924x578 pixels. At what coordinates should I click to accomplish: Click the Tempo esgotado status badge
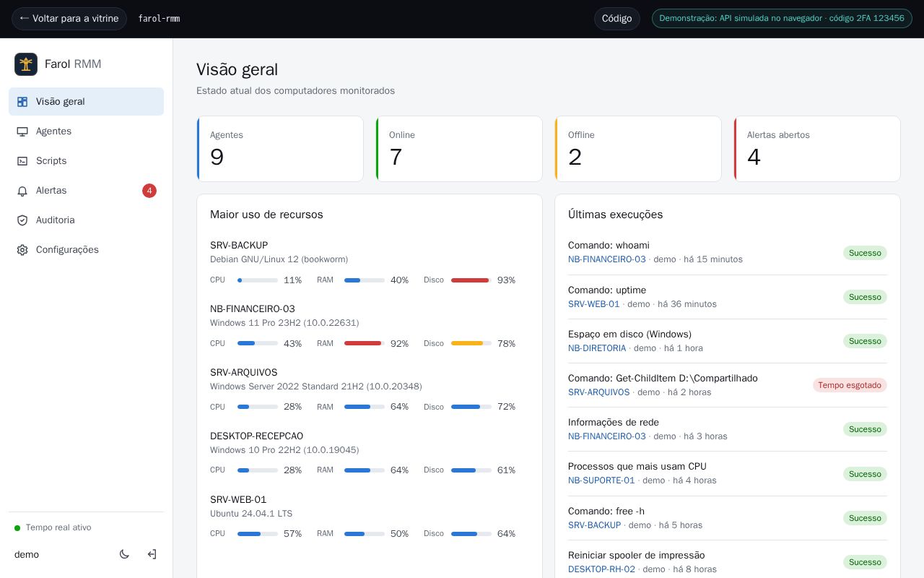[x=850, y=385]
